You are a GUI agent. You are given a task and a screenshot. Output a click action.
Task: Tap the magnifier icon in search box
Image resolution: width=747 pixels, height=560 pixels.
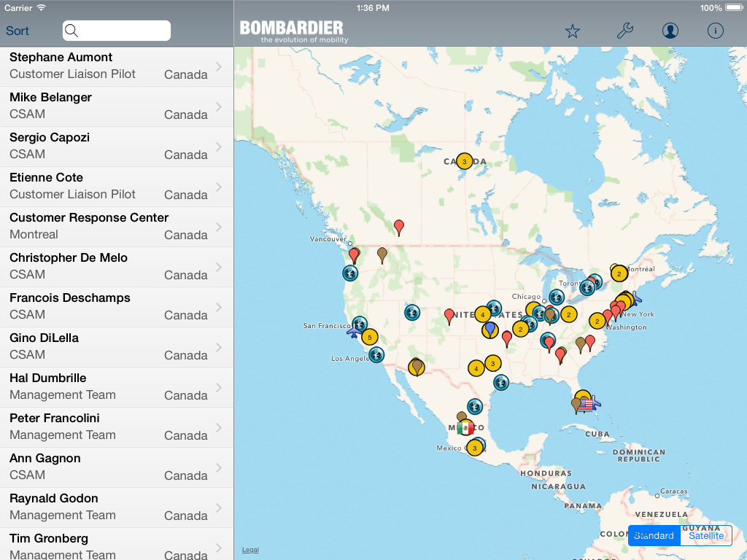point(71,31)
